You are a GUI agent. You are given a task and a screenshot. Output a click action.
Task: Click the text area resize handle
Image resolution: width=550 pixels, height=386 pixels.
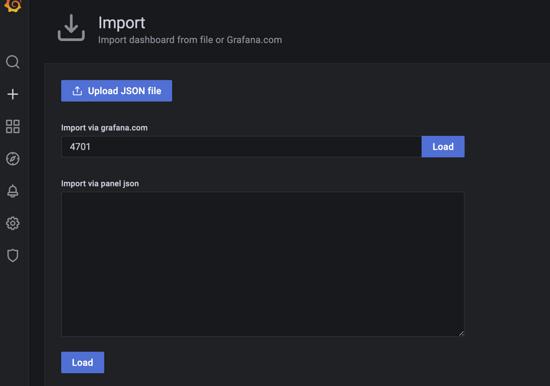tap(461, 333)
